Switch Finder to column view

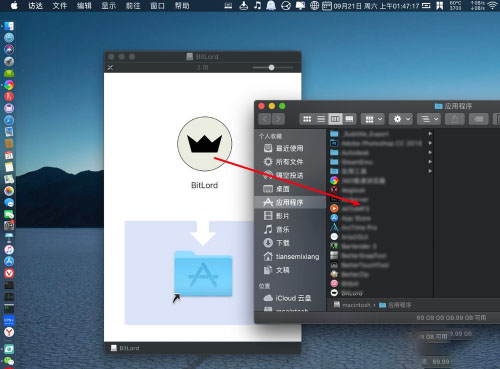tap(335, 119)
